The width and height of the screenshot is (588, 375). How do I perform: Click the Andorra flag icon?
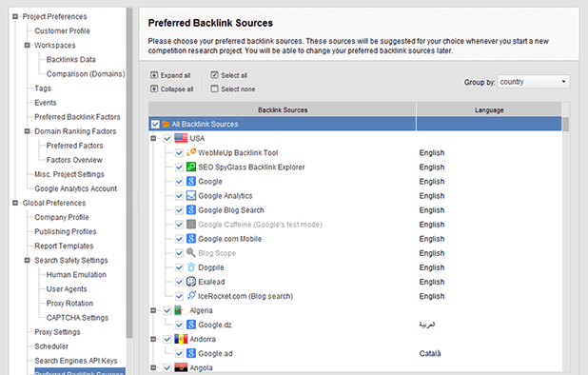[181, 339]
